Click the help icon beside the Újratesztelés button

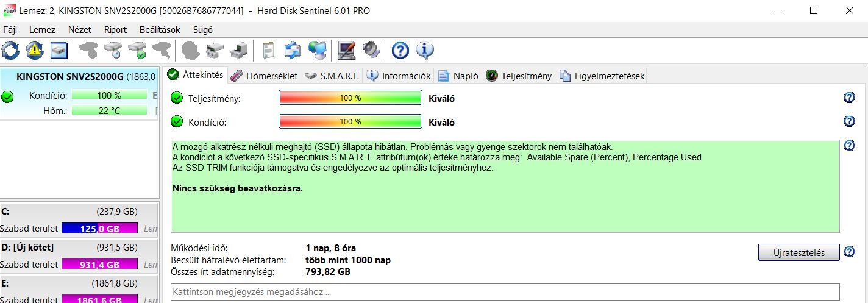(x=849, y=252)
